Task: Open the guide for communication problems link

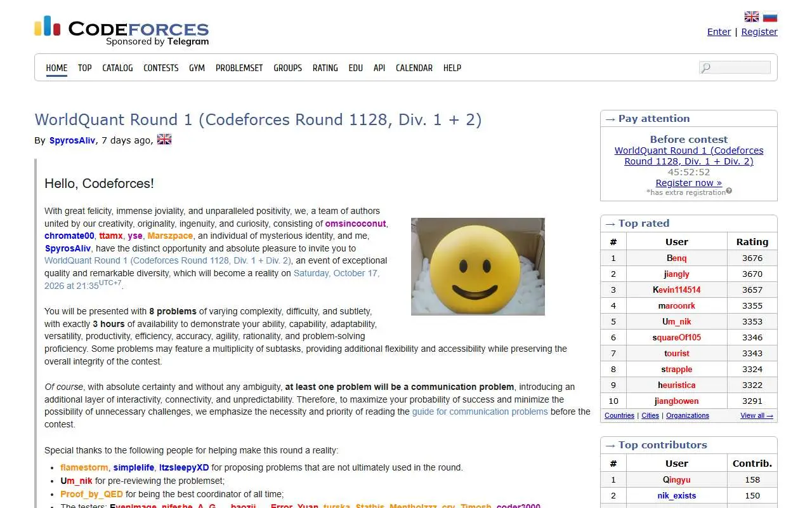Action: [480, 411]
